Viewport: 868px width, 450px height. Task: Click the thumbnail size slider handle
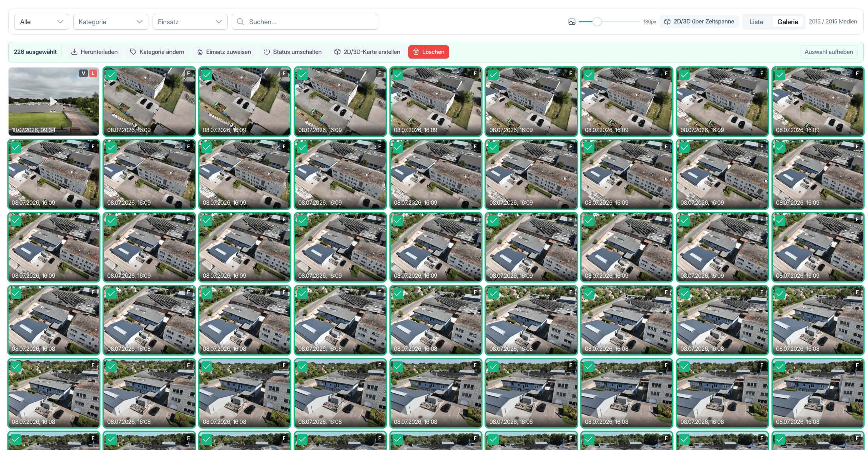coord(597,22)
